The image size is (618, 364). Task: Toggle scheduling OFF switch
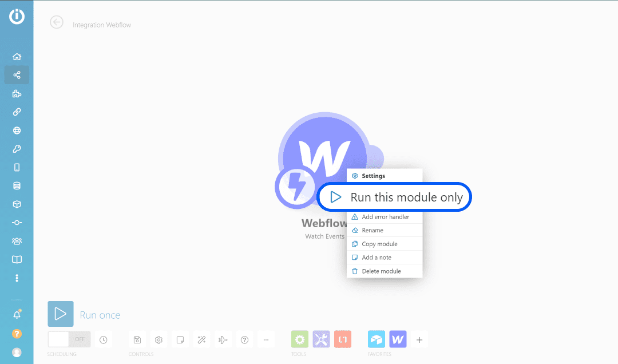69,339
